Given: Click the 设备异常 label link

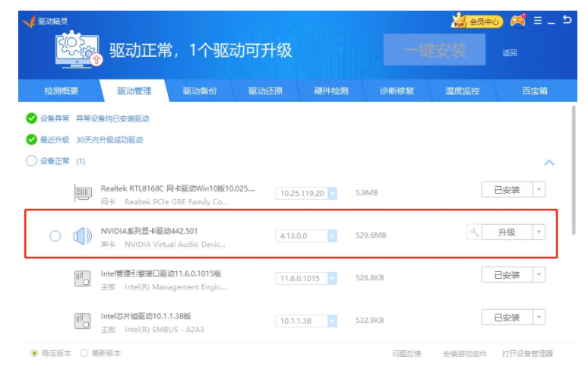Looking at the screenshot, I should 55,119.
